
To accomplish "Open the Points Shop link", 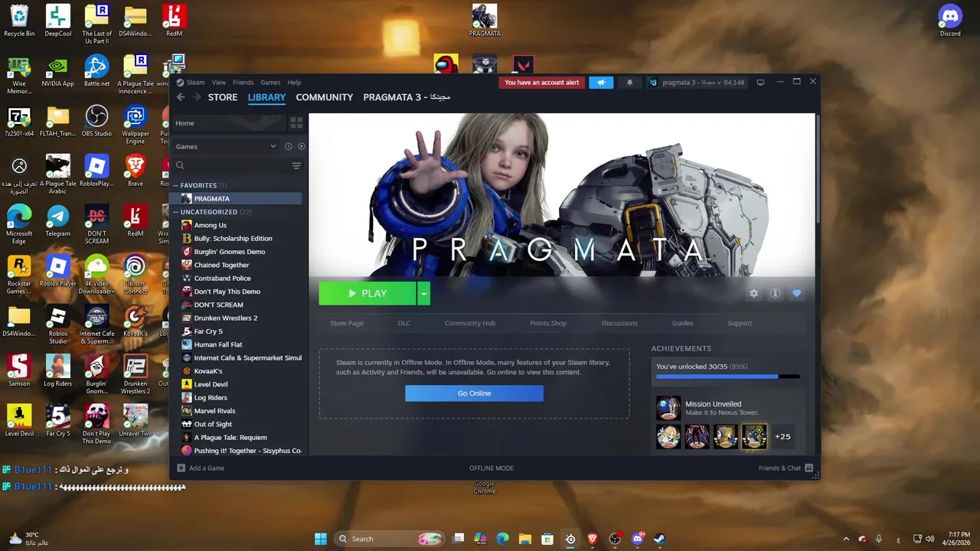I will pyautogui.click(x=548, y=323).
